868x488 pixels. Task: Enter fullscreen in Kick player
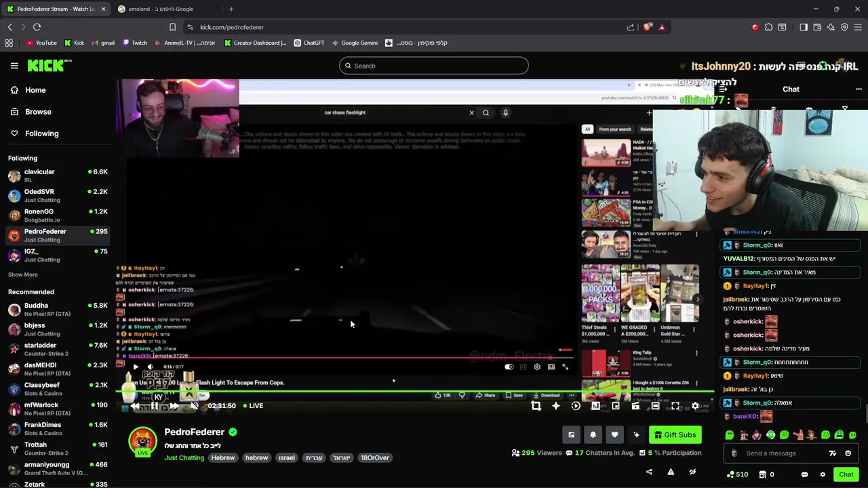click(x=675, y=406)
